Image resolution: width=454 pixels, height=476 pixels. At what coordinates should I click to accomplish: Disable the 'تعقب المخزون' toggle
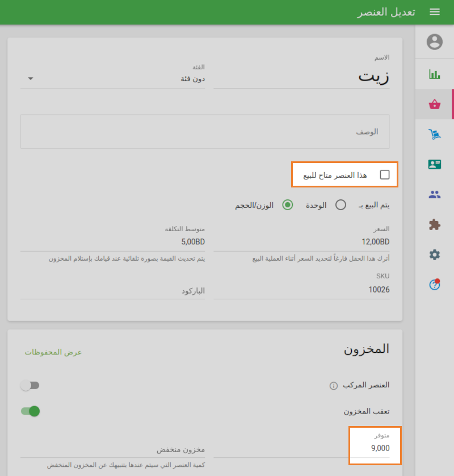[30, 411]
